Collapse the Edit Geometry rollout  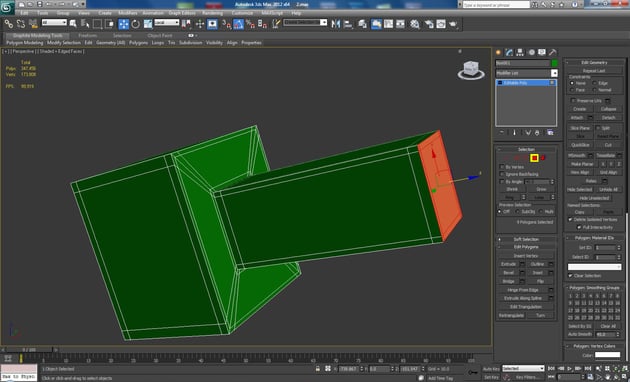coord(594,62)
